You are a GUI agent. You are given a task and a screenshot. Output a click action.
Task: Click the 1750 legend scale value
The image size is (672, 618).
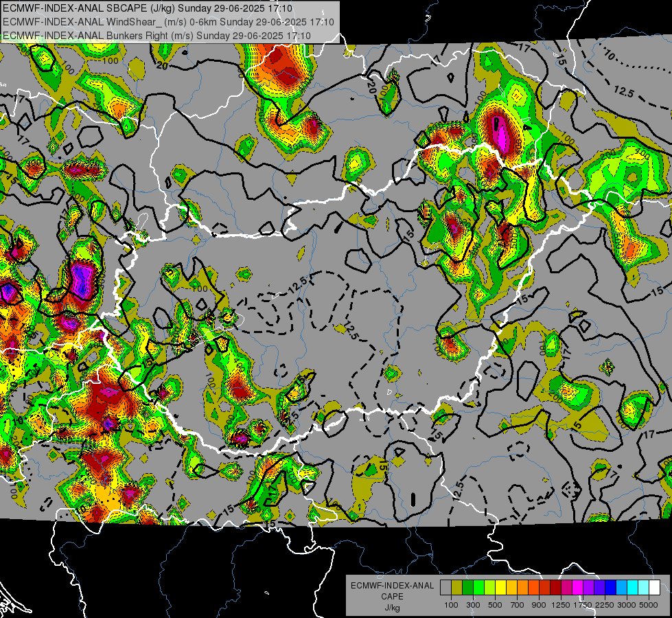click(x=583, y=605)
